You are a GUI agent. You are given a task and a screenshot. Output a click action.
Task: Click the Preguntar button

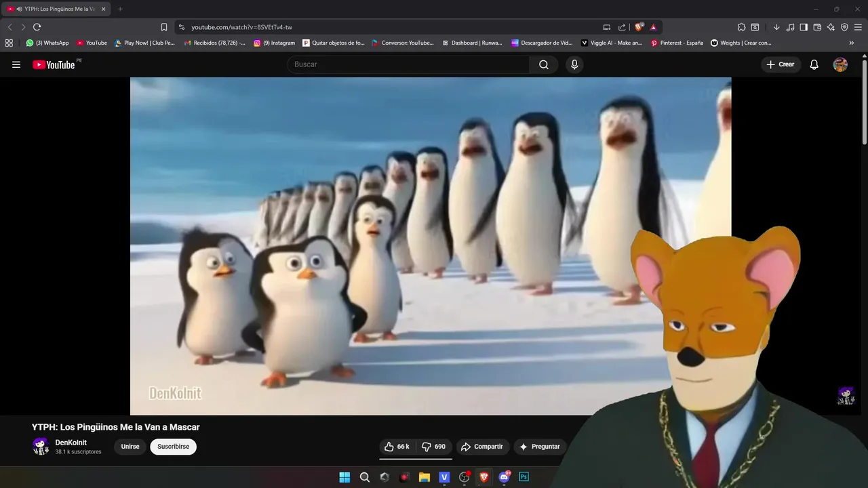click(540, 447)
